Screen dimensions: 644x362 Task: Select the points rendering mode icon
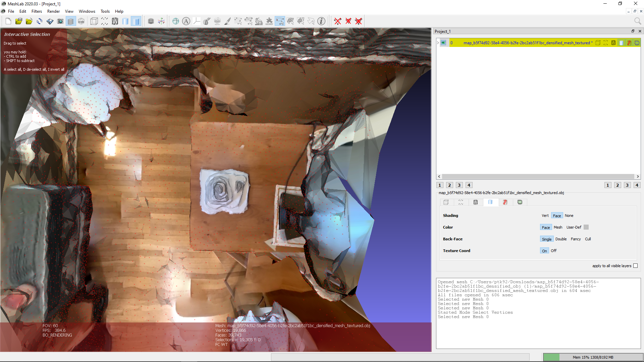(105, 21)
